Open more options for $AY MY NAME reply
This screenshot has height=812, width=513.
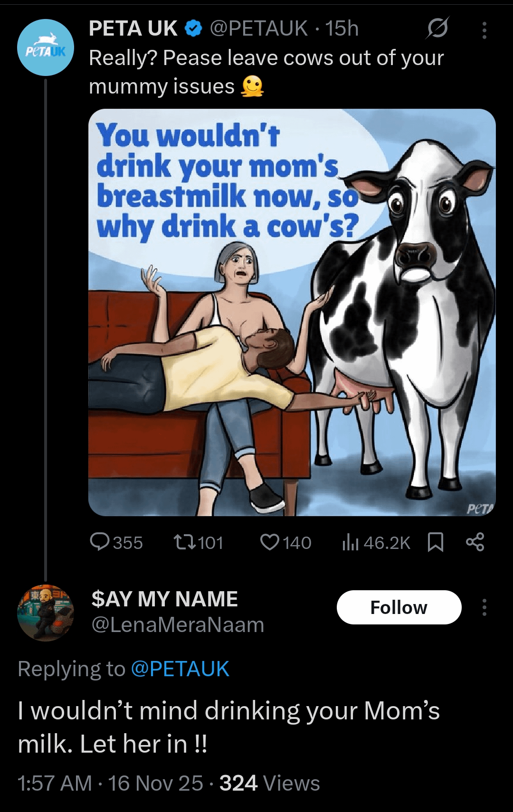(484, 607)
